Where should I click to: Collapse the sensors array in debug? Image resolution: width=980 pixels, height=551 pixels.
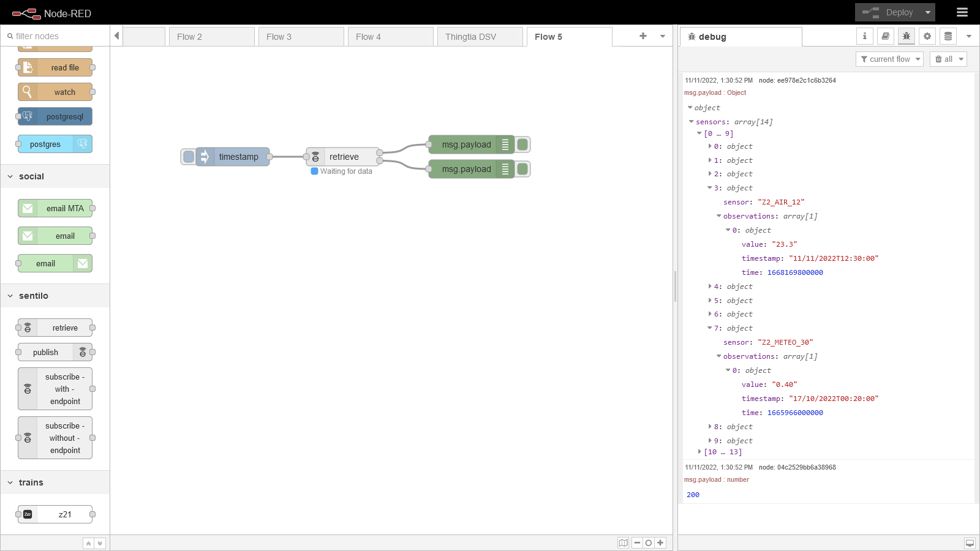(692, 122)
